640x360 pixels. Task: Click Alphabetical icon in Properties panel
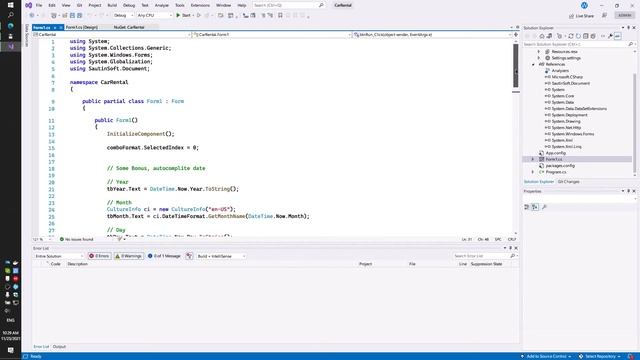535,207
